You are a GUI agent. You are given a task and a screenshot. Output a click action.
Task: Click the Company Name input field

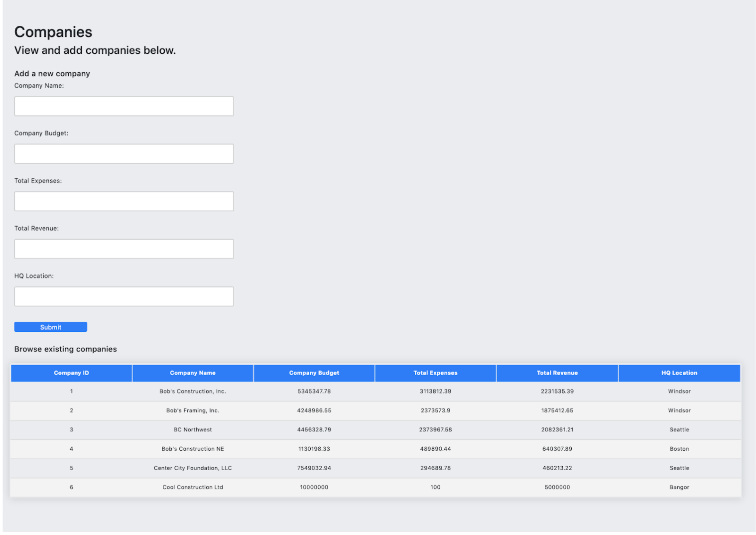tap(124, 106)
